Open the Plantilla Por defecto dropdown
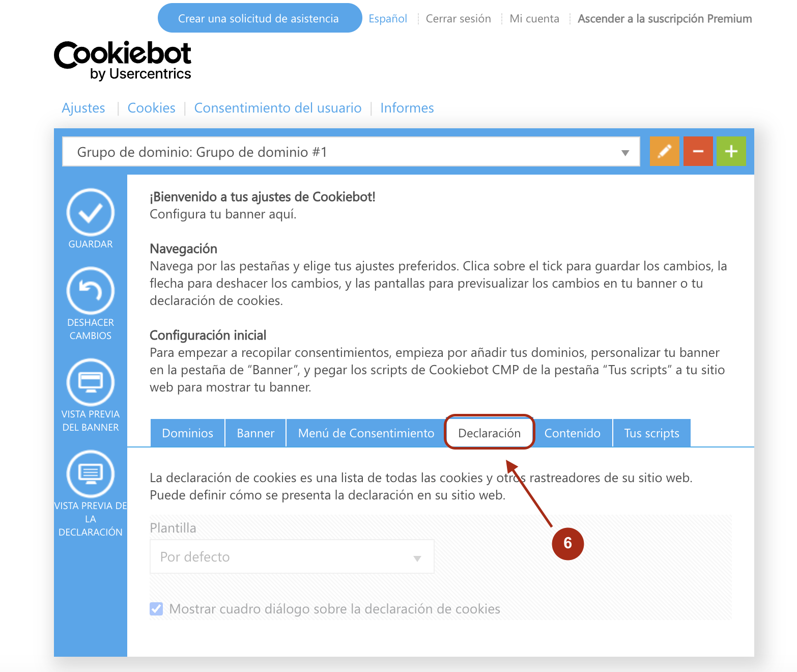The image size is (797, 672). click(x=292, y=556)
